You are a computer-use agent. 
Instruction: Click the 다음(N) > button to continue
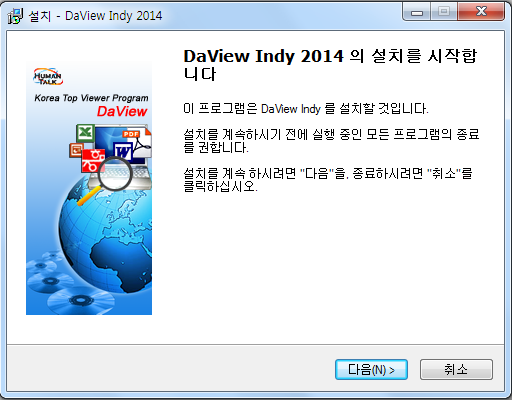[371, 369]
